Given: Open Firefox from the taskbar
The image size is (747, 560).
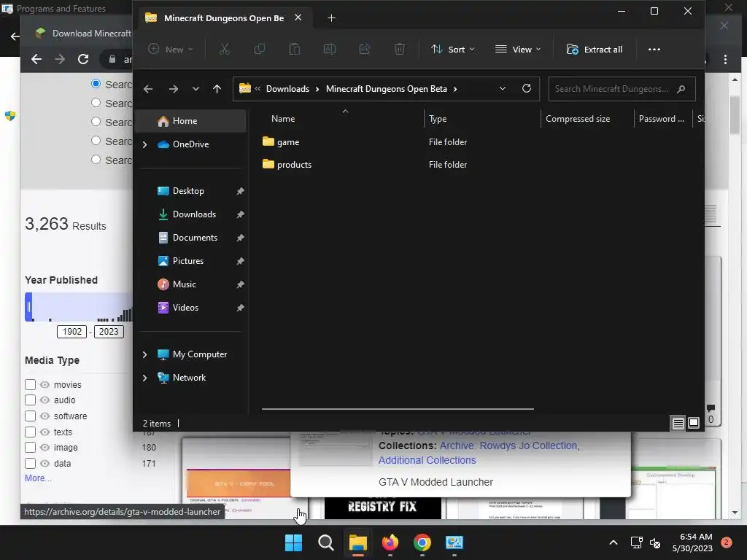Looking at the screenshot, I should pyautogui.click(x=390, y=542).
